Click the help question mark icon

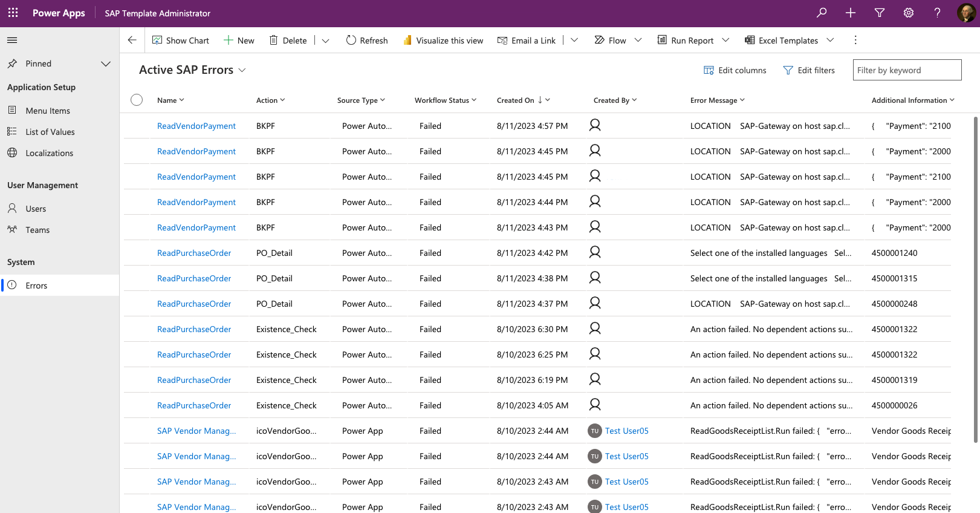pos(937,13)
